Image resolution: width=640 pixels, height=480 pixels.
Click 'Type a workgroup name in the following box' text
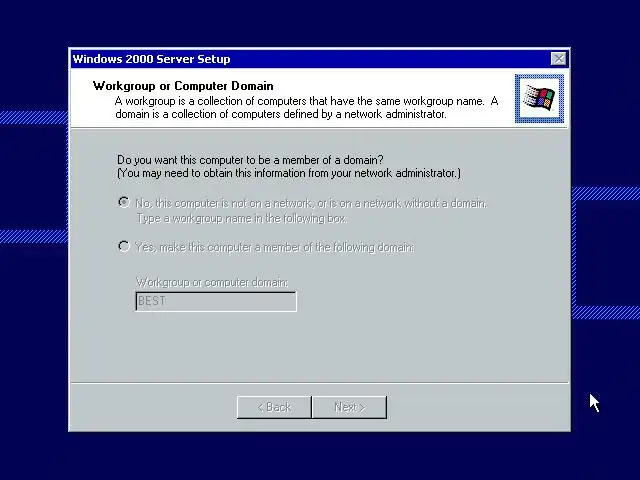[x=242, y=218]
